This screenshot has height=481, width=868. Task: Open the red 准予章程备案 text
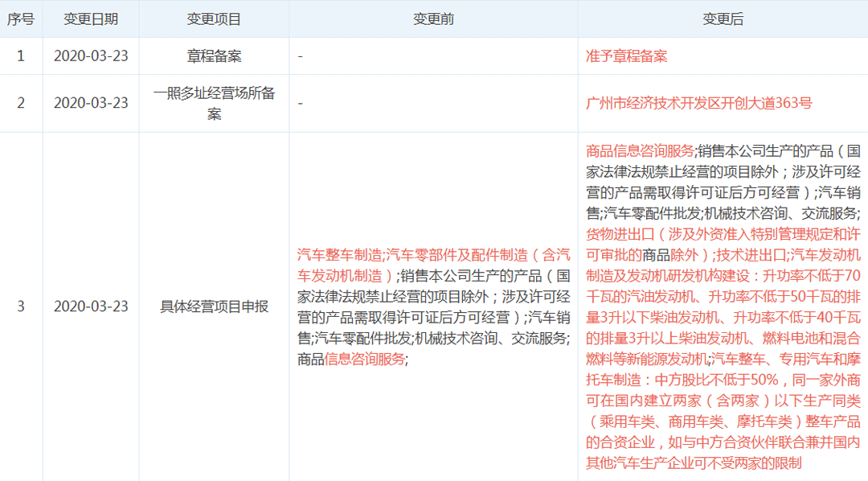pos(627,56)
